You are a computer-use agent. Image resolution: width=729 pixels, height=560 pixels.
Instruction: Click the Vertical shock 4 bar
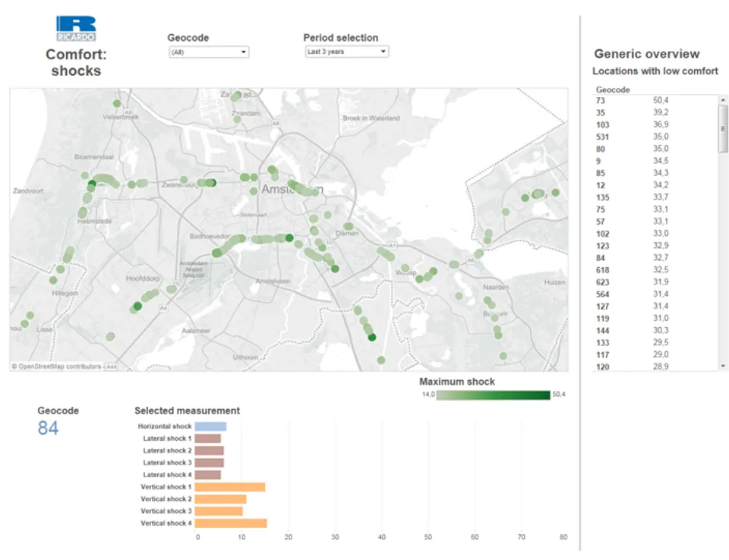(230, 524)
